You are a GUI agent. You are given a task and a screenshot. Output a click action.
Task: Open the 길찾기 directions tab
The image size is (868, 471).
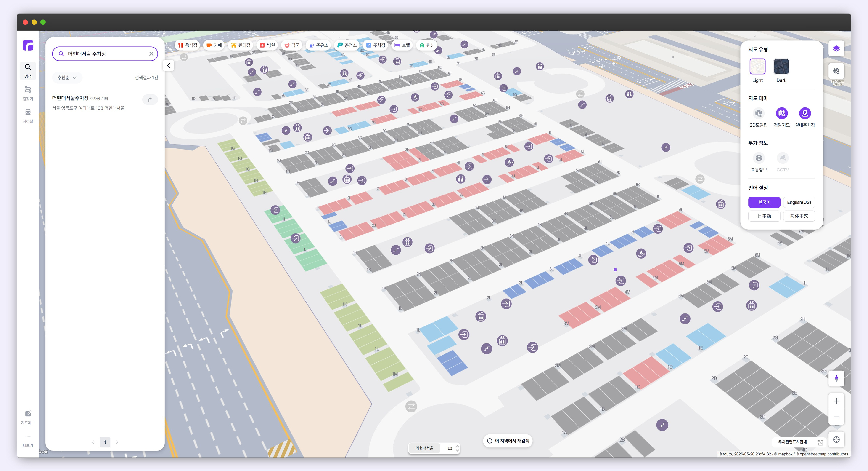pos(28,93)
